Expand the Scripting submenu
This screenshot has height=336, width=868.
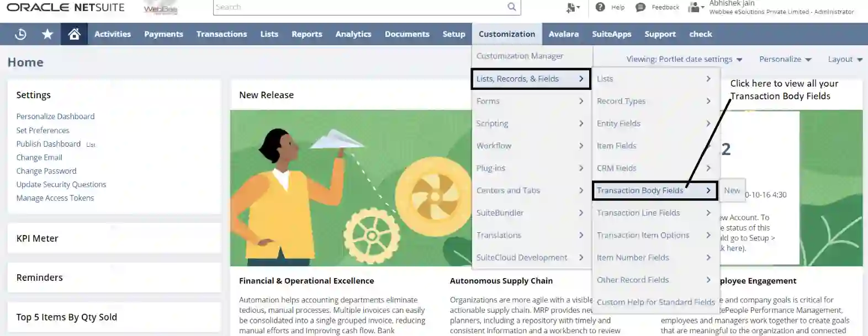tap(532, 124)
